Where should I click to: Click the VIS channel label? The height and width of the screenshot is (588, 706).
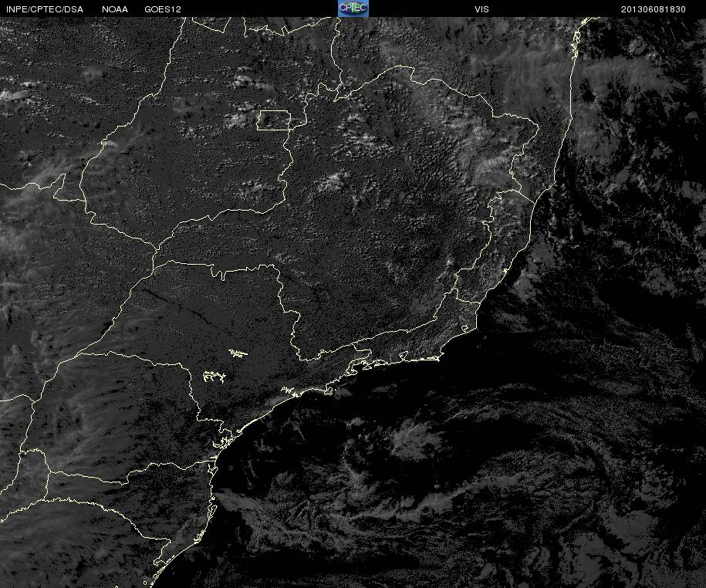[481, 9]
